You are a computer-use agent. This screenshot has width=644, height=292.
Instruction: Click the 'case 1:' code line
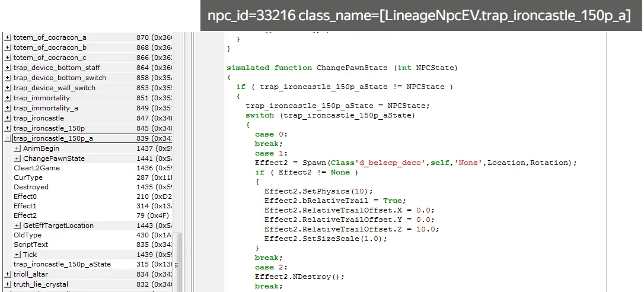pyautogui.click(x=272, y=153)
